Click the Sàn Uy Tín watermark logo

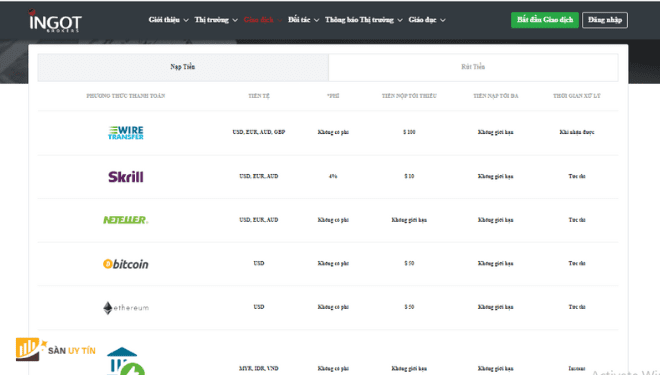pyautogui.click(x=56, y=349)
